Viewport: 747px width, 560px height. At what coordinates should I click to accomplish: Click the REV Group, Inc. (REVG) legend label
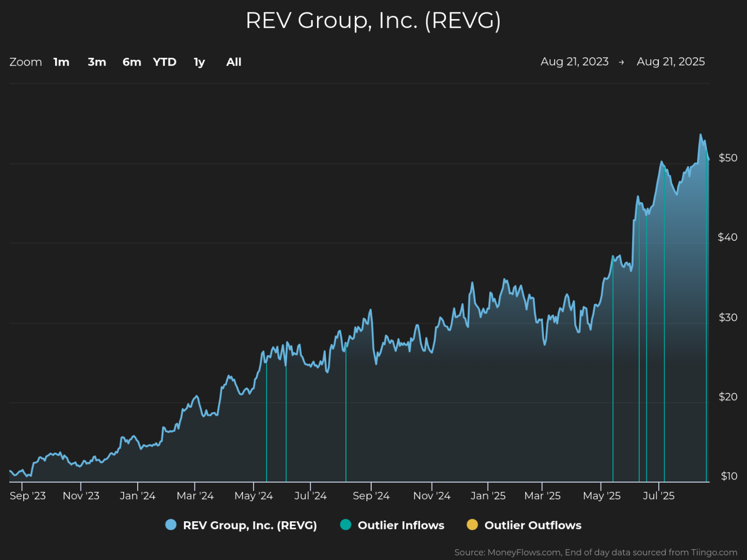(x=250, y=525)
